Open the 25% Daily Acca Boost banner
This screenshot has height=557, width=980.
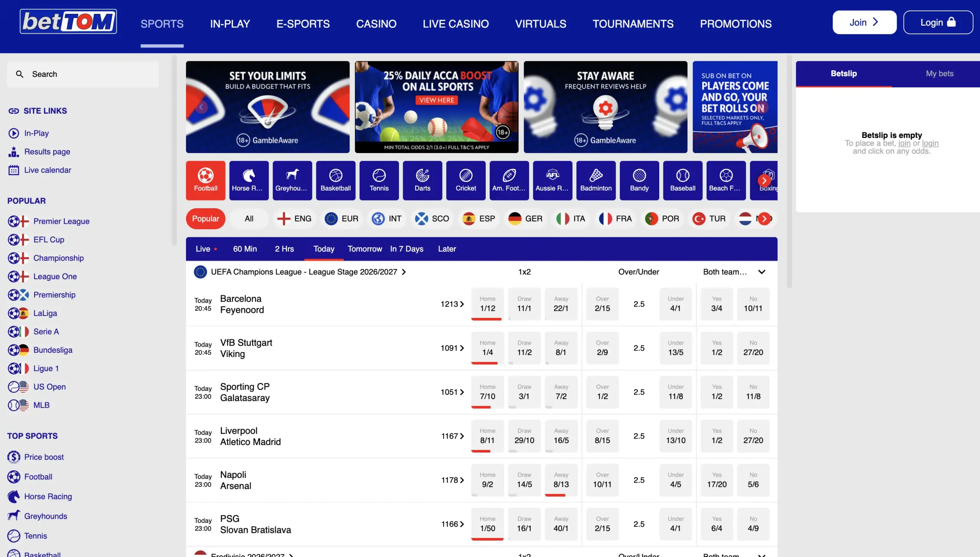point(436,107)
